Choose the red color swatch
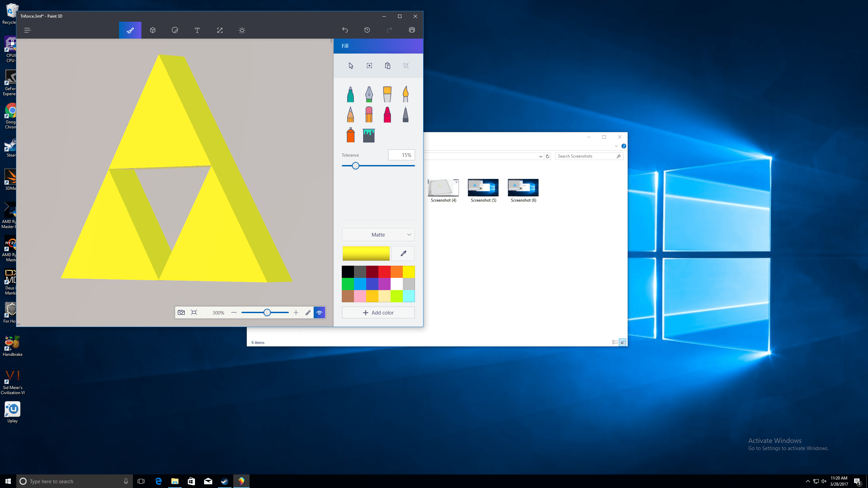The width and height of the screenshot is (868, 488). tap(384, 272)
